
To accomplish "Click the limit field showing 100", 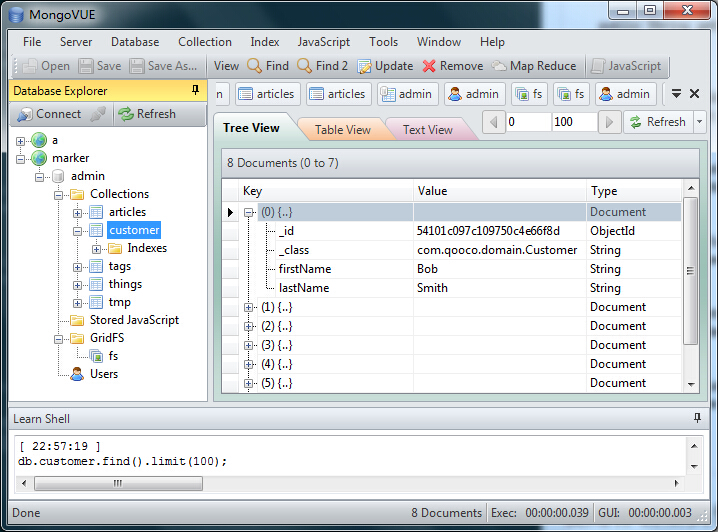I will click(574, 122).
